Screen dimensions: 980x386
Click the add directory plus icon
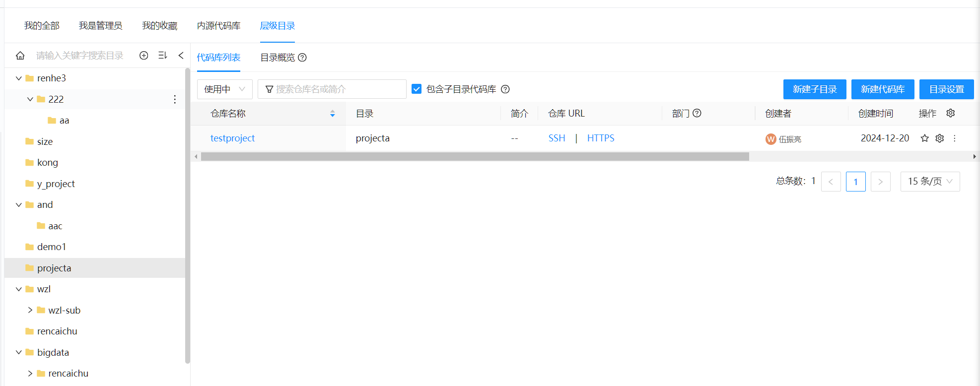click(144, 56)
